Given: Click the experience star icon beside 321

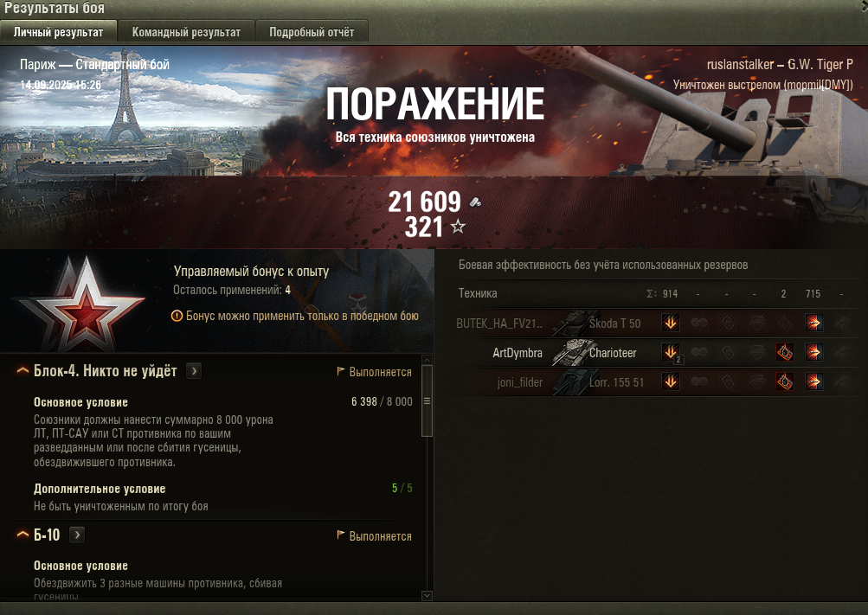Looking at the screenshot, I should tap(458, 227).
